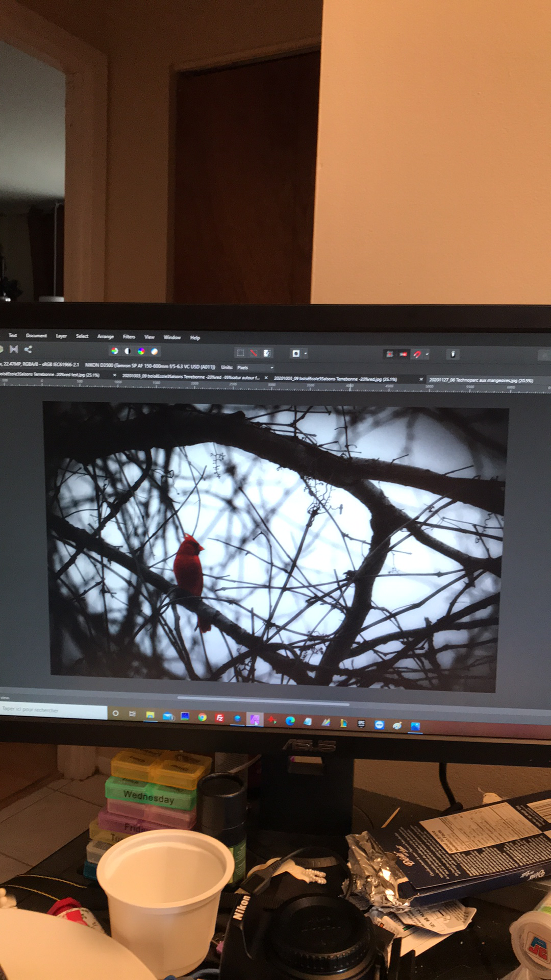
Task: Open the Layer menu
Action: 61,336
